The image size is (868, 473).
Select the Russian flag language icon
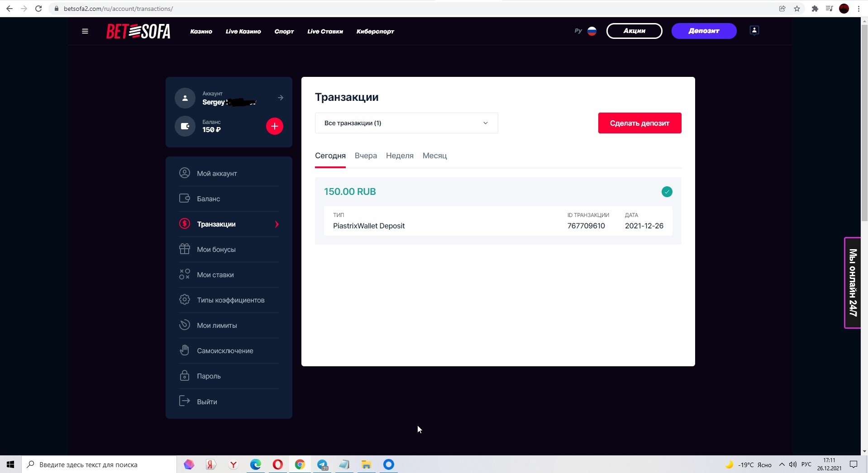coord(591,31)
